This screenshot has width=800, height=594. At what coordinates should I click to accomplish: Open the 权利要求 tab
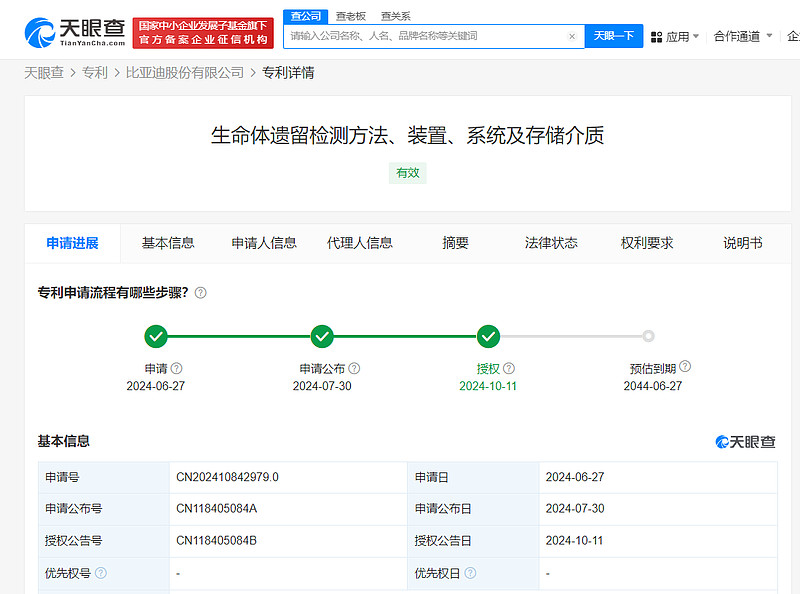click(647, 243)
